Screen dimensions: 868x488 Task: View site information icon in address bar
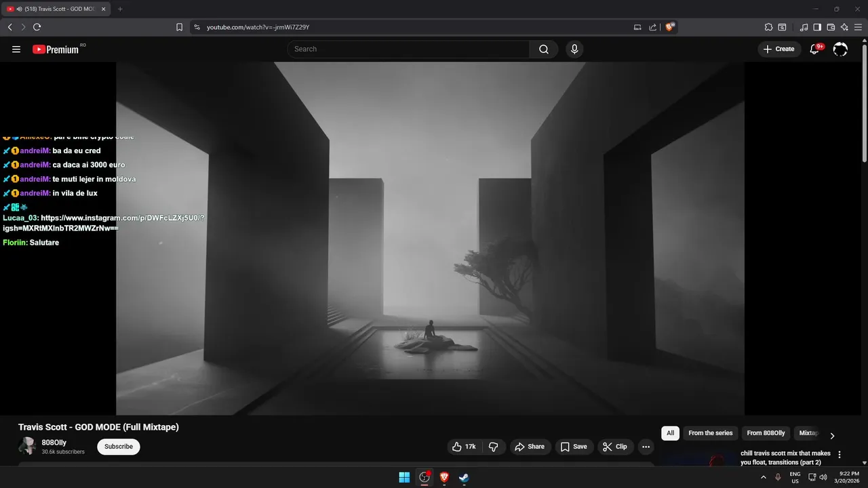pos(197,27)
